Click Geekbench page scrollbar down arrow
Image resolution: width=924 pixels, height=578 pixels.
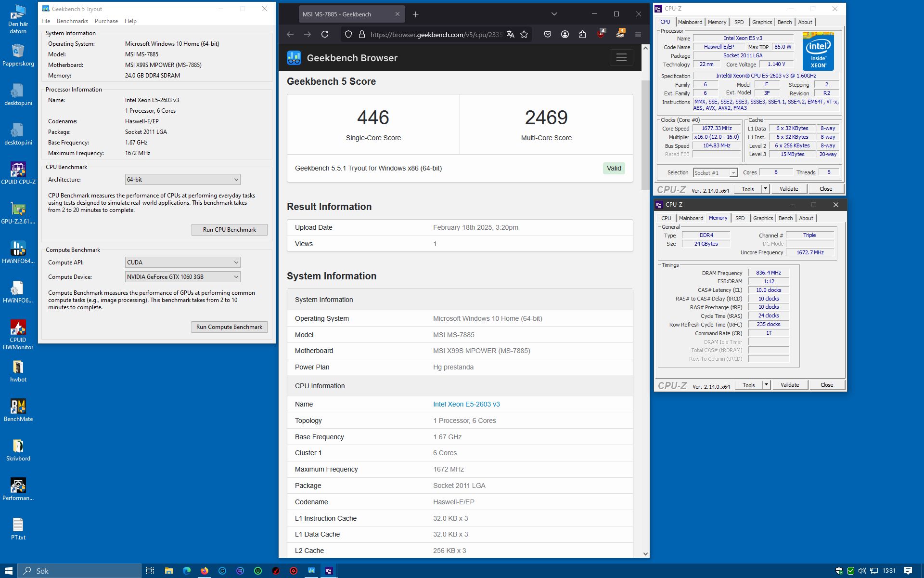pos(645,553)
